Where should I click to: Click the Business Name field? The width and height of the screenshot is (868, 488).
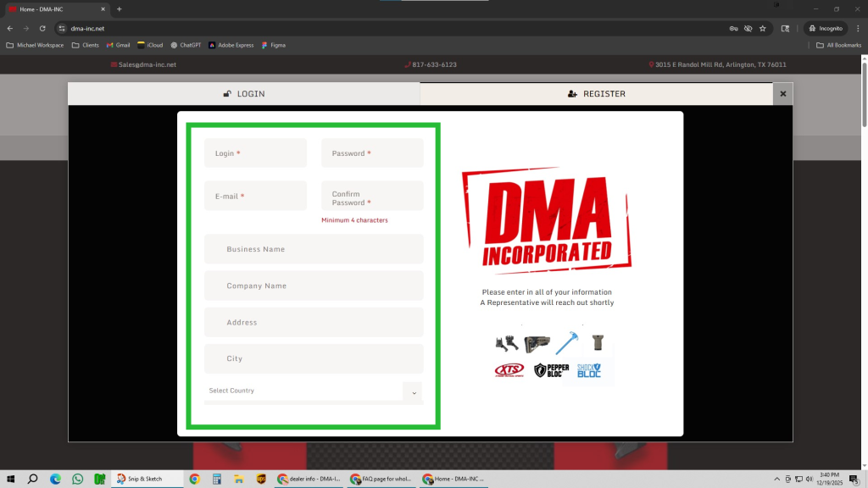coord(314,249)
